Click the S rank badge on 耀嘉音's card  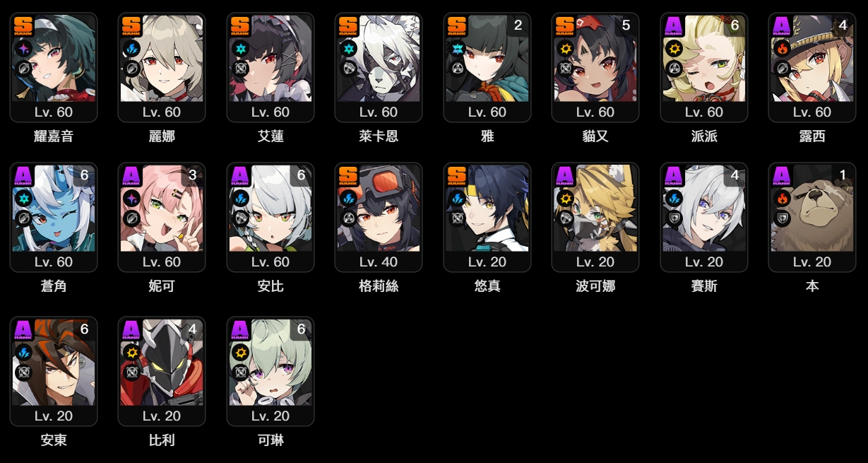click(x=23, y=26)
